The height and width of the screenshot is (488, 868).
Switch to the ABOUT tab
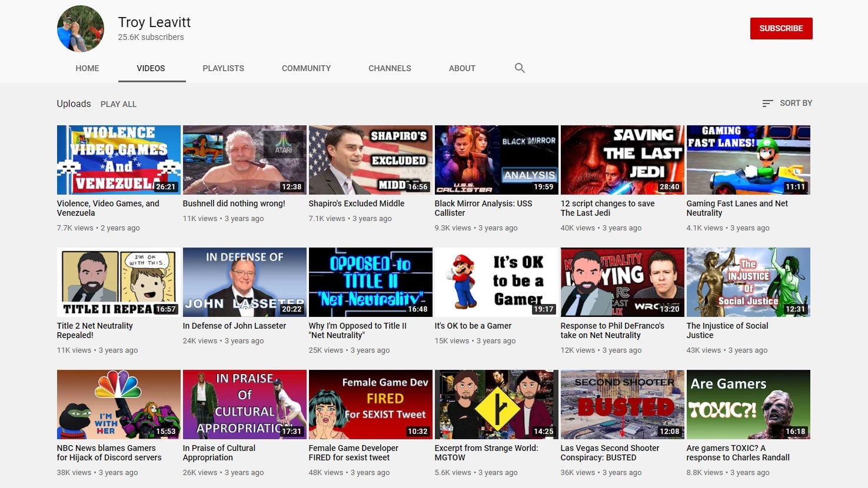[x=462, y=68]
